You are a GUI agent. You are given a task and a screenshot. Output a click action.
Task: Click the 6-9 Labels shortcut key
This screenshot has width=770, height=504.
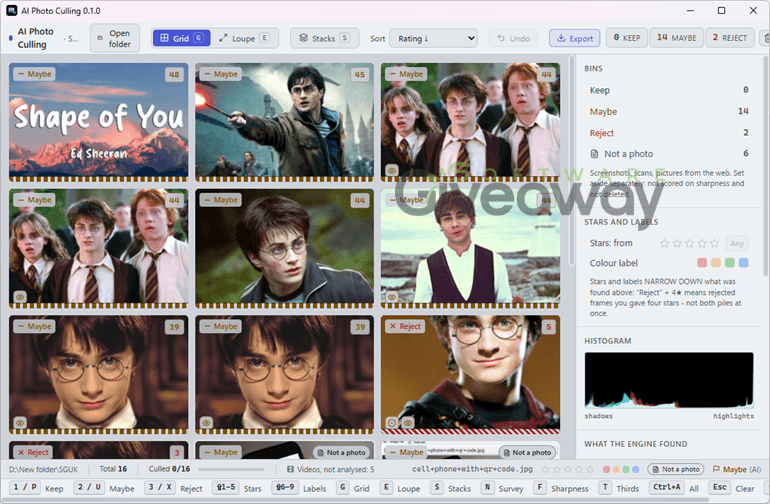(x=285, y=488)
